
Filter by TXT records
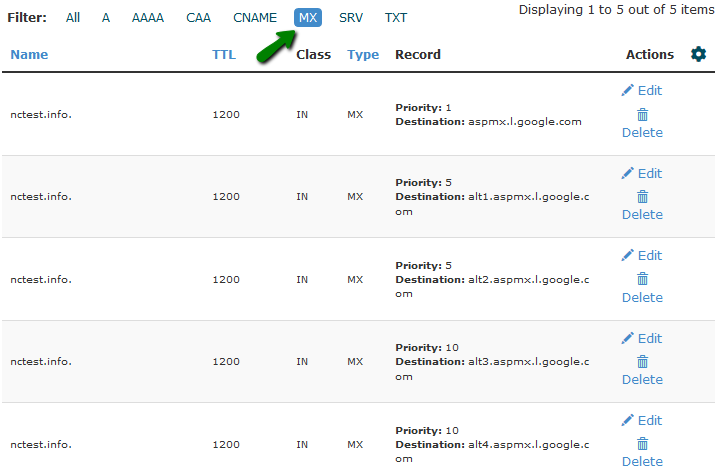[396, 17]
